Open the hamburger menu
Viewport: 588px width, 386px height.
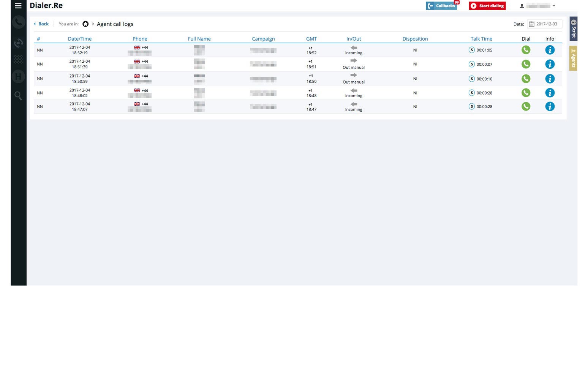click(18, 6)
